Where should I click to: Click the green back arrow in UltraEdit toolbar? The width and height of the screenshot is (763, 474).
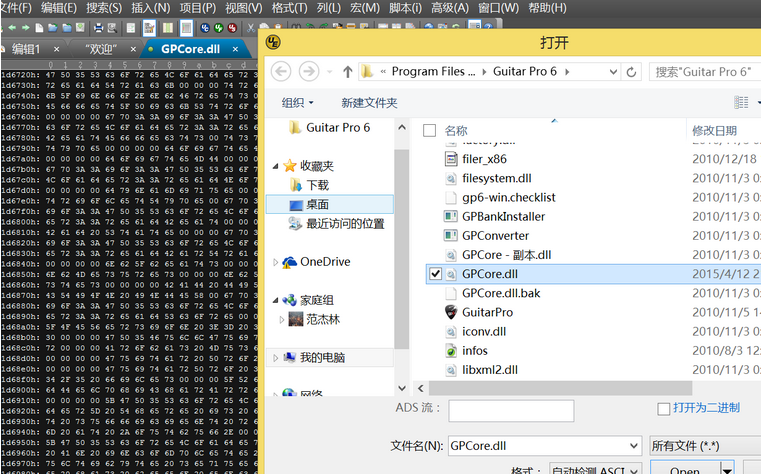pos(12,28)
